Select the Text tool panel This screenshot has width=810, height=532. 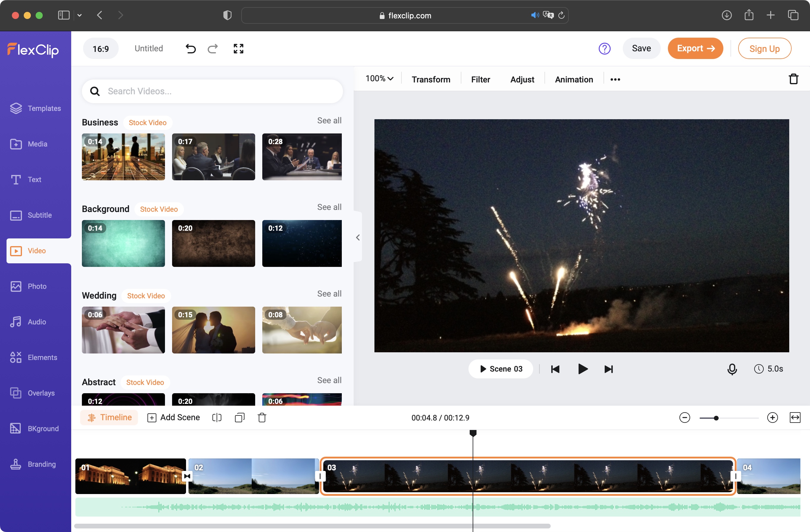pos(36,179)
